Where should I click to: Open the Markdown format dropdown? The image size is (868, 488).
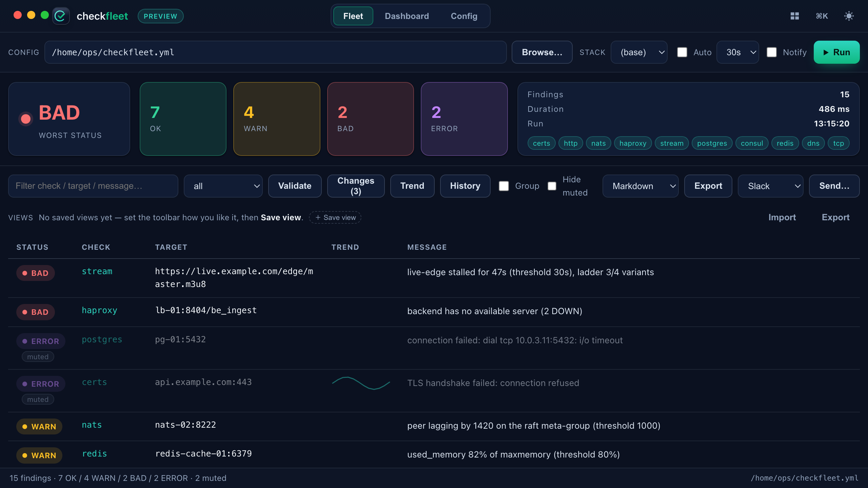pos(640,186)
